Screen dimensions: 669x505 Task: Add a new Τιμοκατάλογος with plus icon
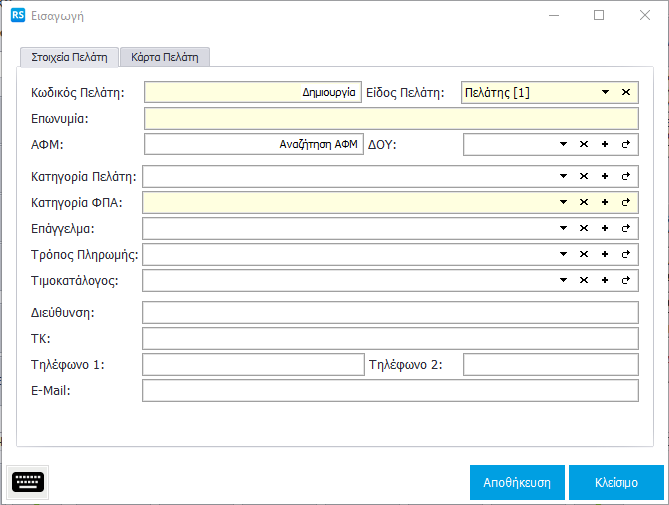[x=605, y=281]
